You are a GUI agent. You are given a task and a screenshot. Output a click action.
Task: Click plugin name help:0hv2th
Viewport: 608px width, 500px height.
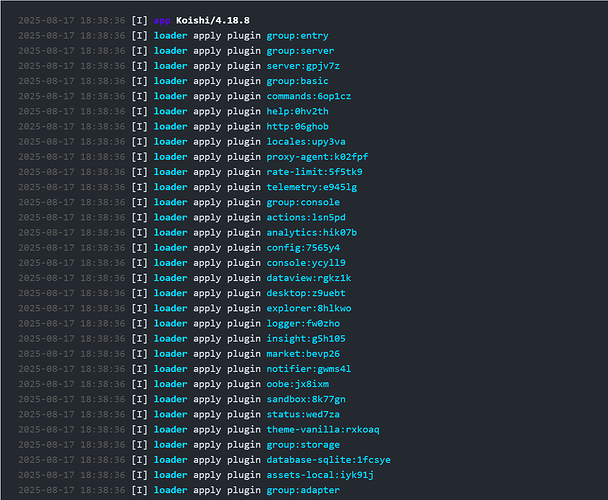[297, 112]
